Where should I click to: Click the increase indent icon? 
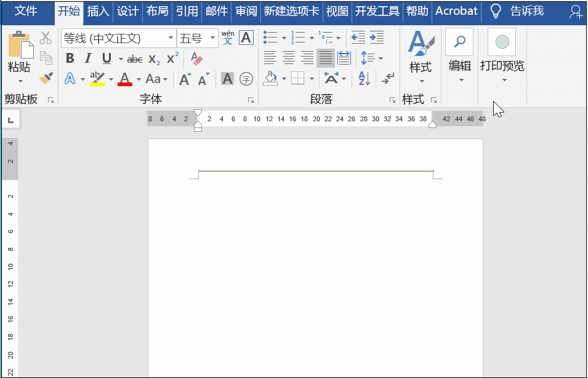[x=376, y=38]
